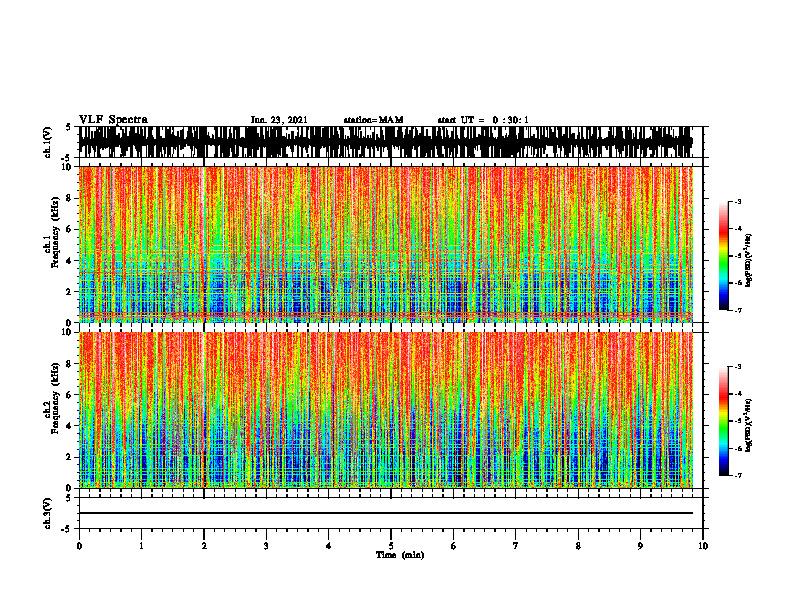The height and width of the screenshot is (612, 792).
Task: Click the "5" tick of ch.3(V) axis
Action: tap(70, 498)
